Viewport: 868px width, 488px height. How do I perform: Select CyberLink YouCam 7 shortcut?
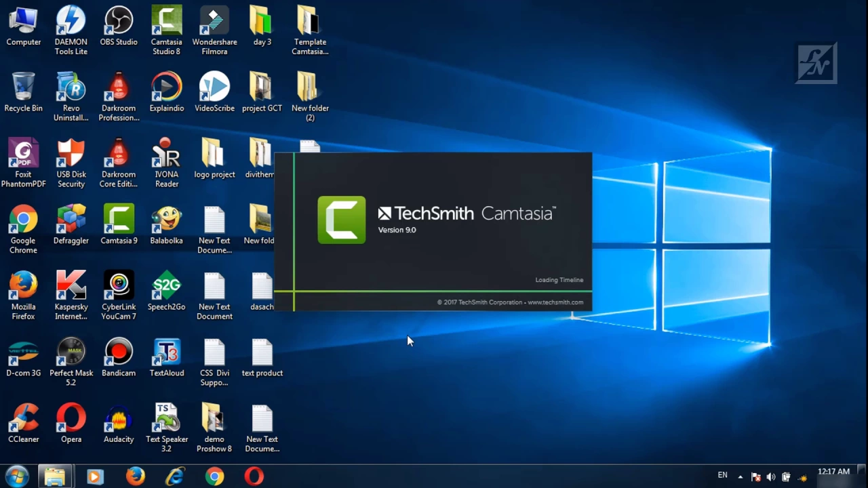[x=119, y=296]
